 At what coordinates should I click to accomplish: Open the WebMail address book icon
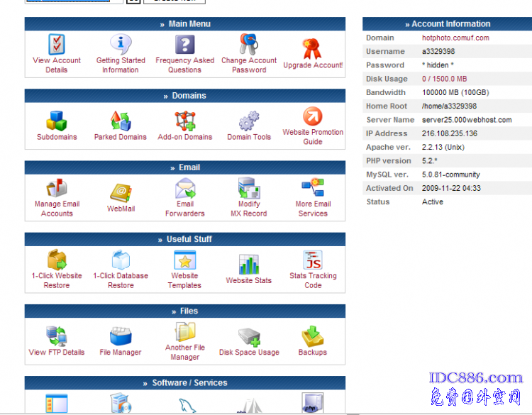pos(121,192)
